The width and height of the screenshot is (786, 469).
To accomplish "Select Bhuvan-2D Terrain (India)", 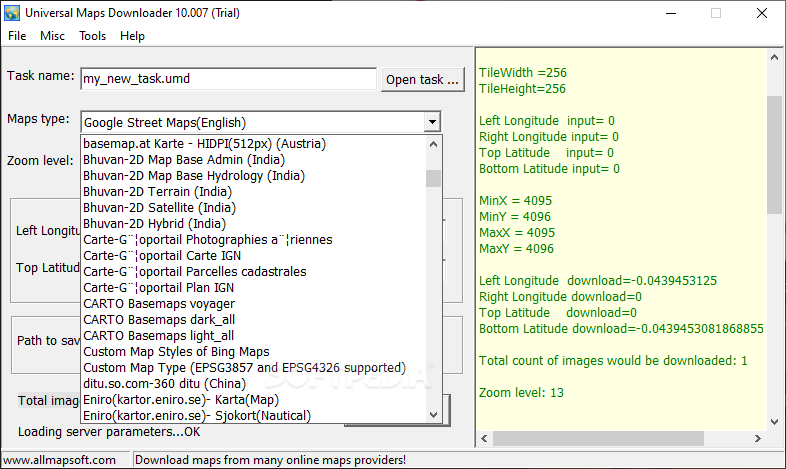I will (x=253, y=192).
